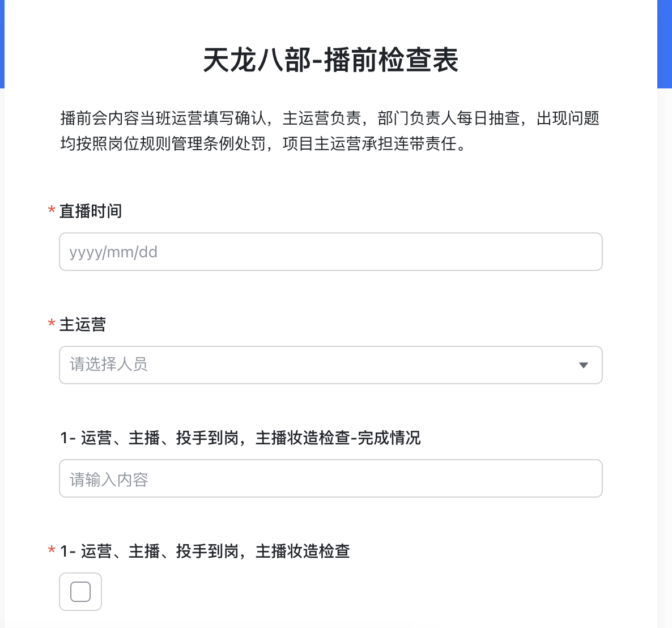Click the 主运营 field label
The image size is (672, 628).
[x=83, y=325]
